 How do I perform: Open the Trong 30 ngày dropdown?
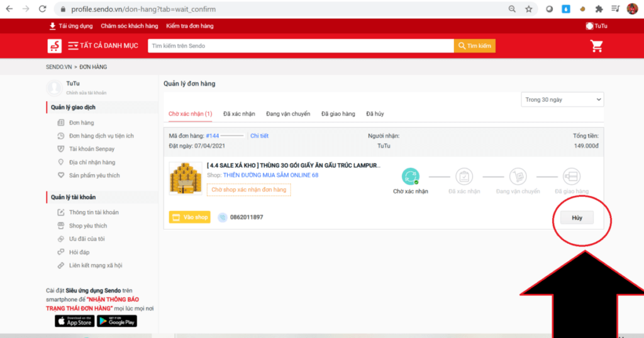pos(562,100)
